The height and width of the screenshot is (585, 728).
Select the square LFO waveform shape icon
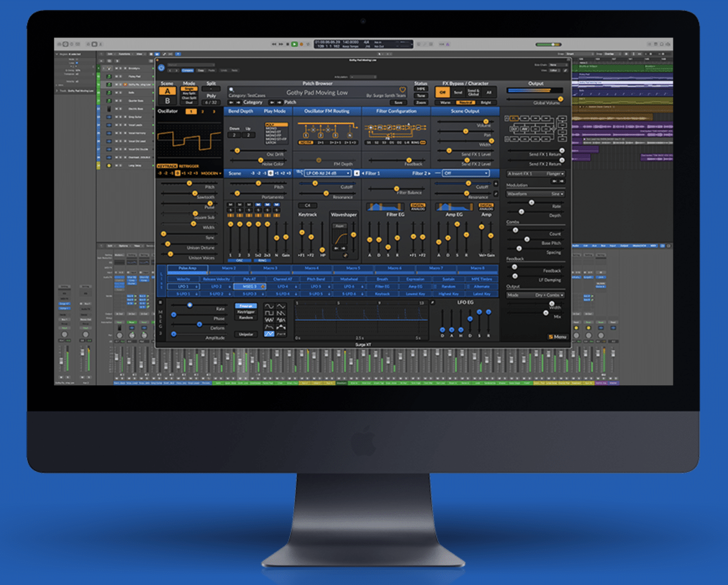[269, 313]
